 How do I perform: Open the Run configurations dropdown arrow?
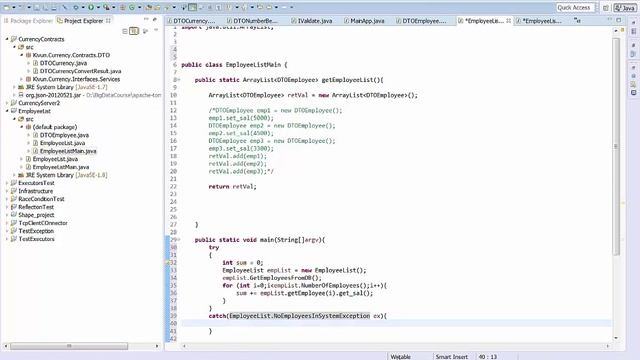coord(98,7)
